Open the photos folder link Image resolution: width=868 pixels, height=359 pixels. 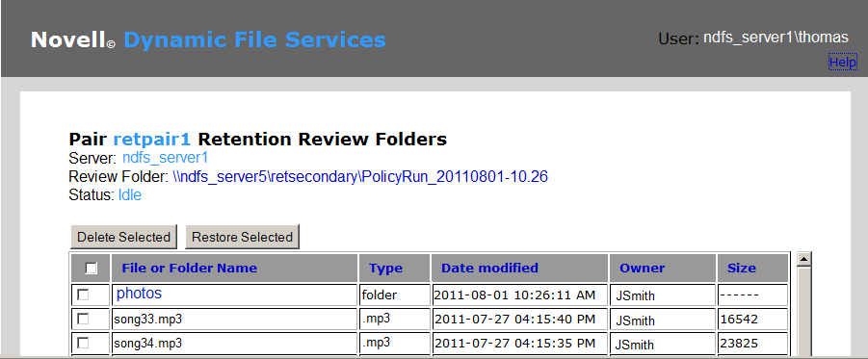(139, 294)
